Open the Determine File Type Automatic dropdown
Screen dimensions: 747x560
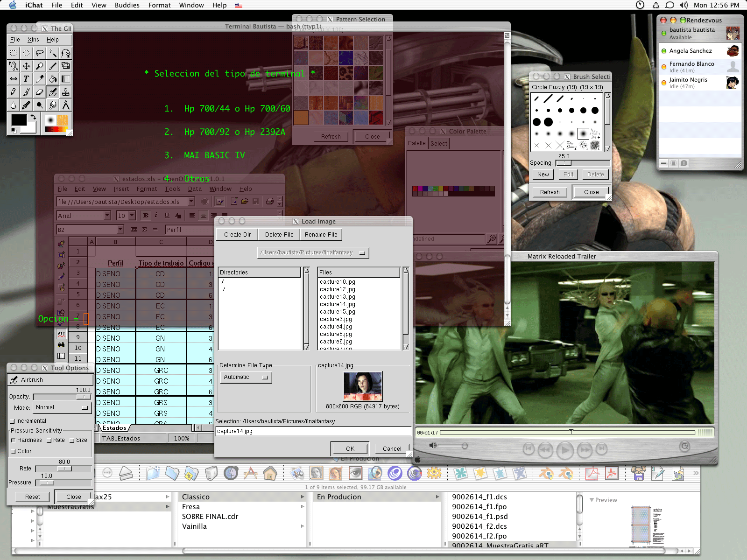tap(246, 377)
